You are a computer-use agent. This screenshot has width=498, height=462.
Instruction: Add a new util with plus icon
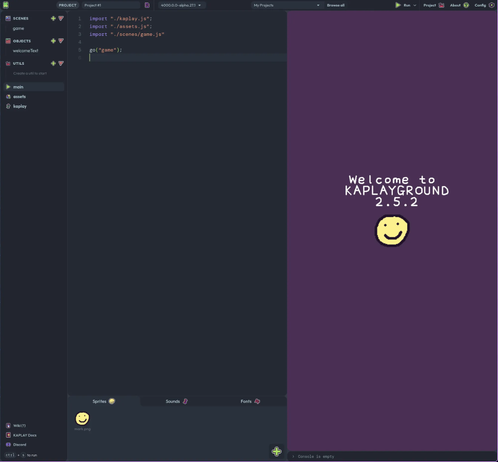53,63
